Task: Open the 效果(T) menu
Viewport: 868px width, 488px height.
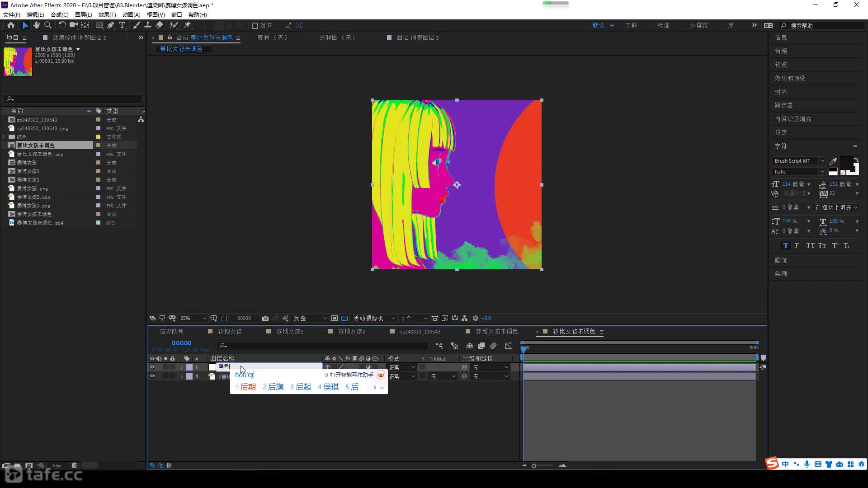Action: coord(107,14)
